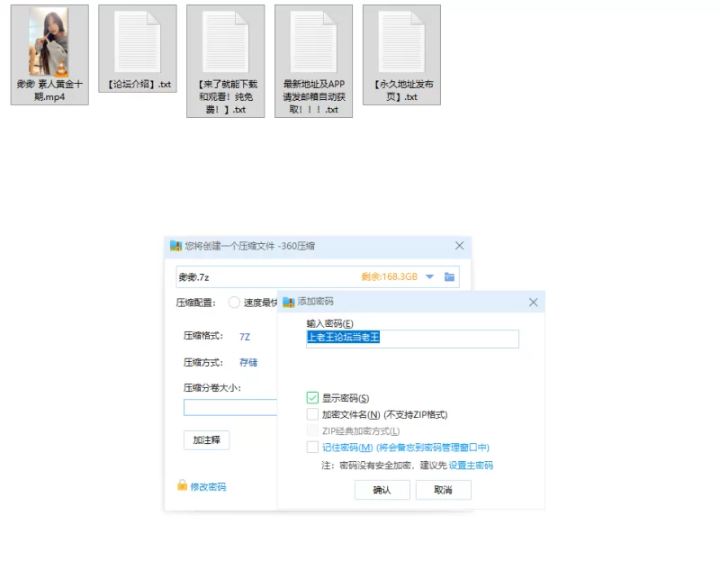Click the 360压缩 title bar app icon
720x588 pixels.
pyautogui.click(x=175, y=246)
